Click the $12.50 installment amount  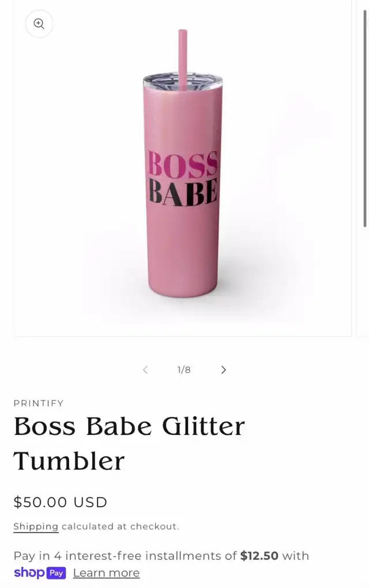pos(259,556)
